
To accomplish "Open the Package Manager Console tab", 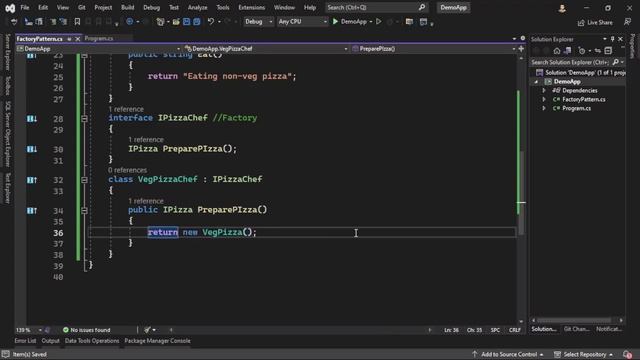I will point(158,341).
